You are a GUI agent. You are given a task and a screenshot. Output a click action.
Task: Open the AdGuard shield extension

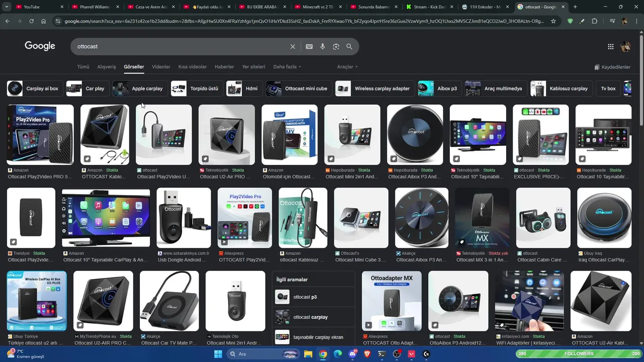(x=570, y=21)
